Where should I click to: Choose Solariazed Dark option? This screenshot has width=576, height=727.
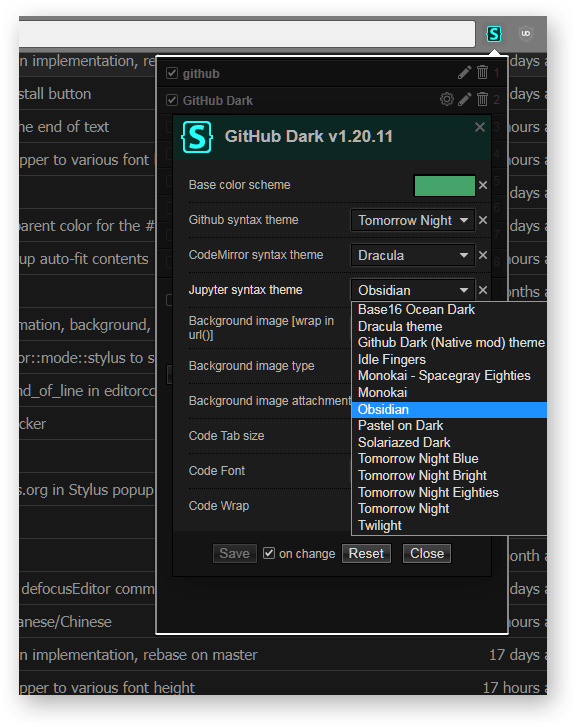coord(450,442)
